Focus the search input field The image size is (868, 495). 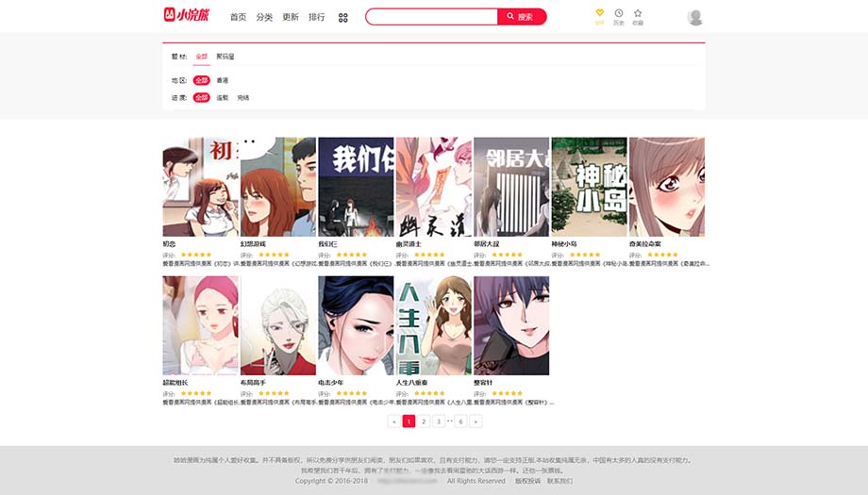point(432,17)
